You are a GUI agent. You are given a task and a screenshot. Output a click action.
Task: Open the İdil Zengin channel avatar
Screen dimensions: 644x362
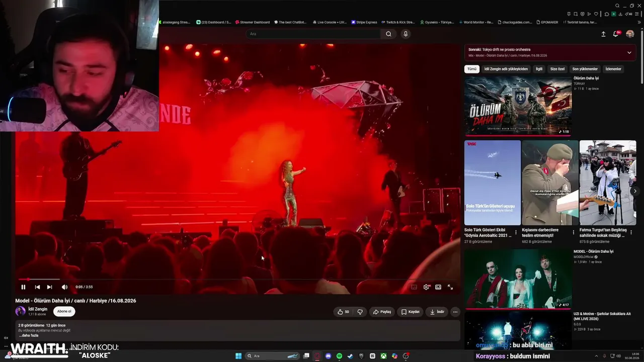[x=21, y=311]
